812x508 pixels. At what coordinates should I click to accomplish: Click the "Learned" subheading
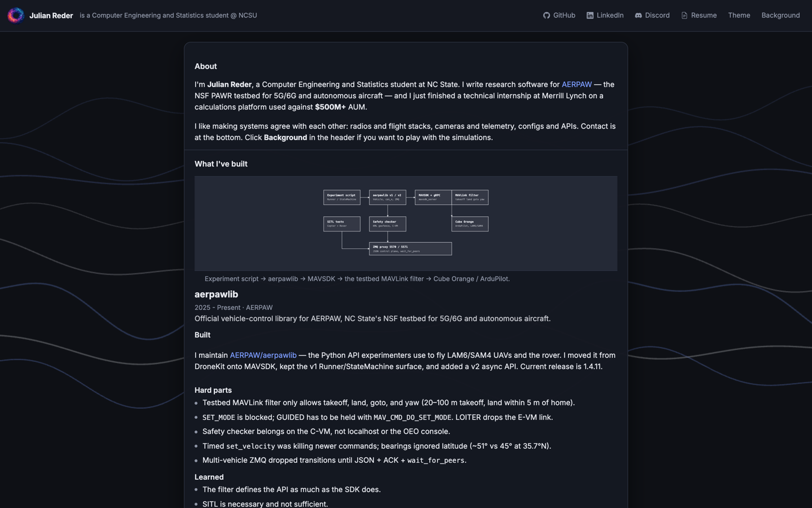point(209,478)
